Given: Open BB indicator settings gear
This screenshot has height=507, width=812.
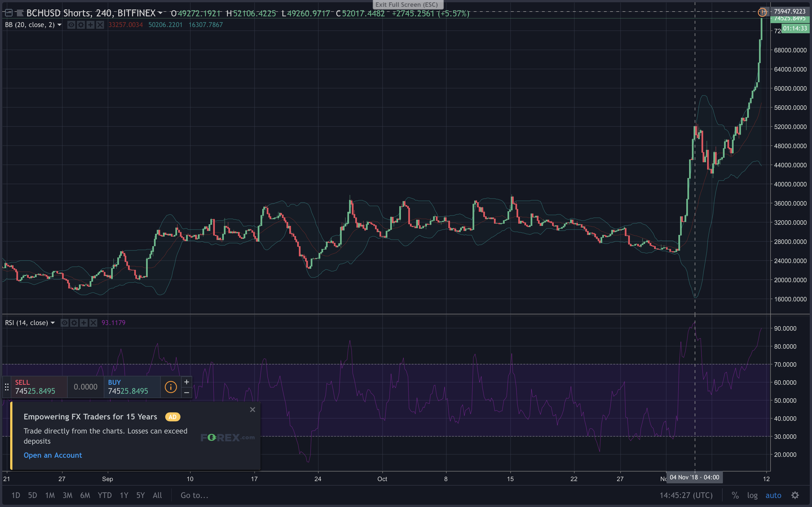Looking at the screenshot, I should pyautogui.click(x=81, y=25).
